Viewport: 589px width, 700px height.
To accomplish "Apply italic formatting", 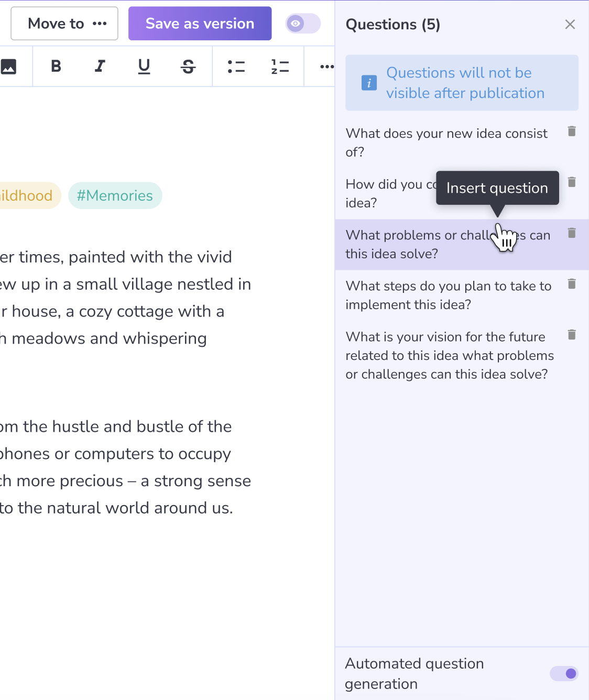I will click(x=100, y=66).
